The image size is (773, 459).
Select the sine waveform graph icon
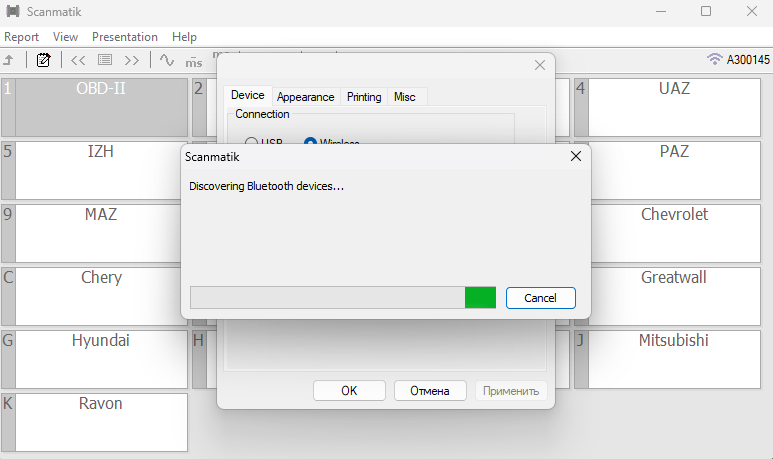[x=167, y=60]
